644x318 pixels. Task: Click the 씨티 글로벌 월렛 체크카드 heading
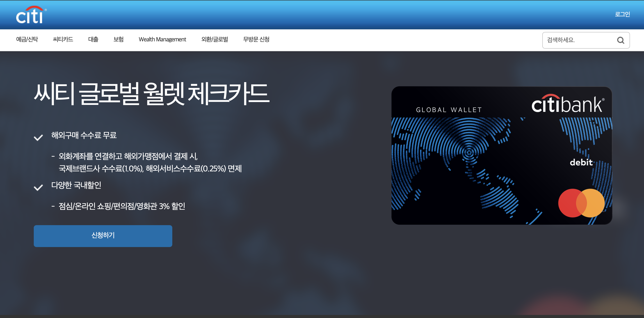click(151, 94)
